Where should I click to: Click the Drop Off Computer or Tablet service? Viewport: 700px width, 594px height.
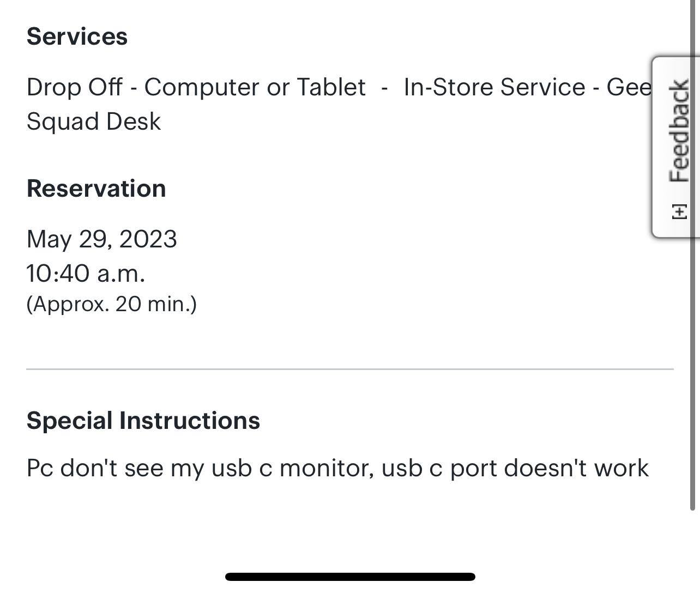(196, 87)
